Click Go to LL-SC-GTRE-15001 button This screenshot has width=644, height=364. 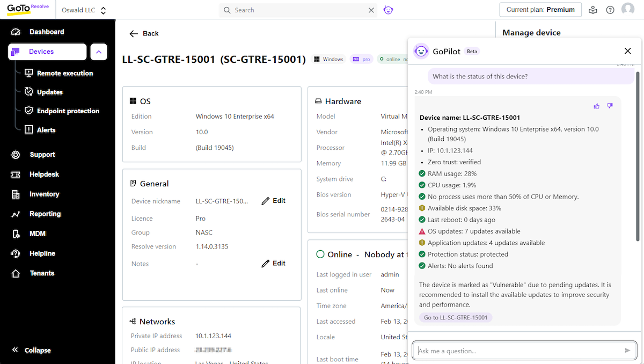click(456, 317)
